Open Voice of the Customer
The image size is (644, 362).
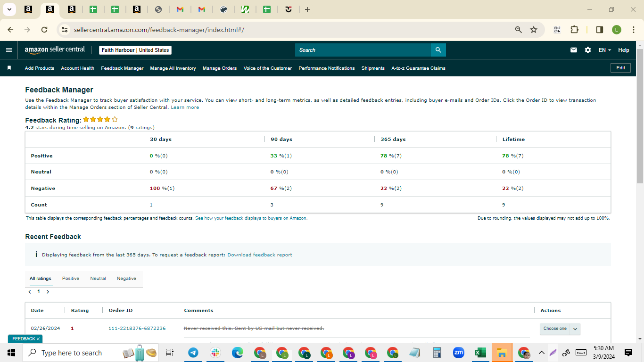268,68
